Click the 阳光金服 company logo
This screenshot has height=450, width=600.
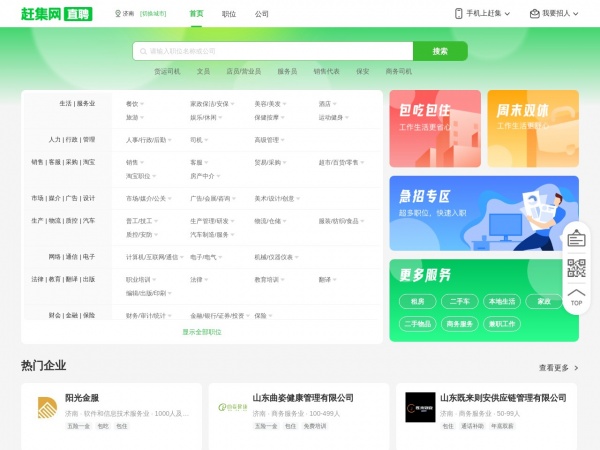(47, 407)
